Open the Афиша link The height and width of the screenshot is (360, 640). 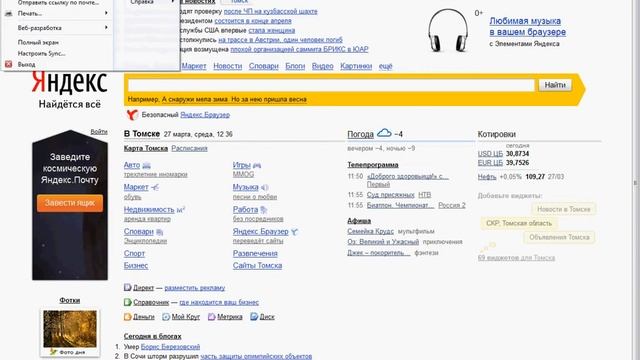(359, 221)
